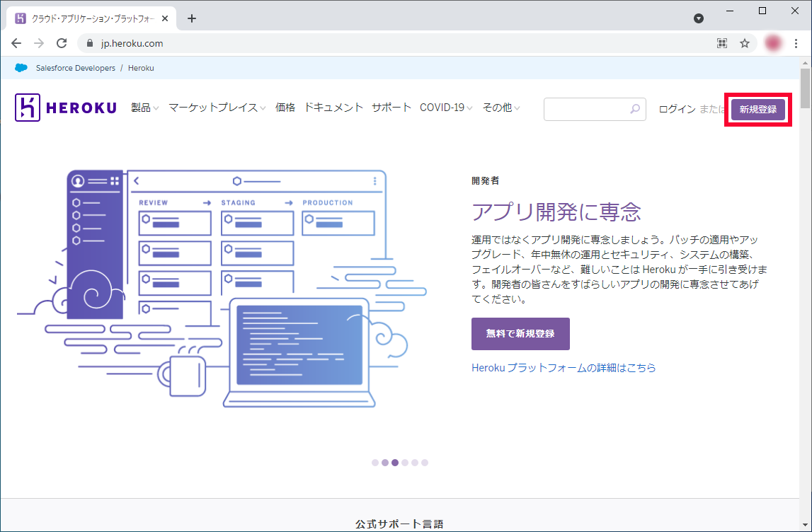This screenshot has height=532, width=812.
Task: Click the ログイン link
Action: (x=677, y=109)
